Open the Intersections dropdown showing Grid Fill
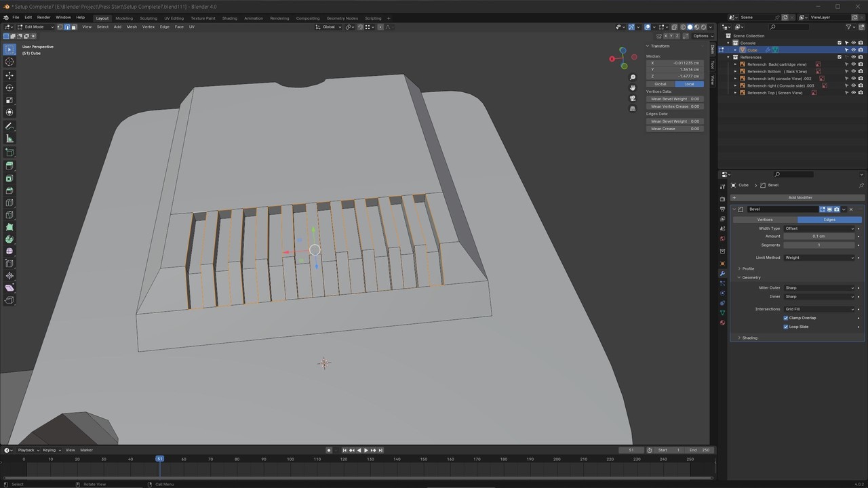Screen dimensions: 868x488 [x=821, y=309]
